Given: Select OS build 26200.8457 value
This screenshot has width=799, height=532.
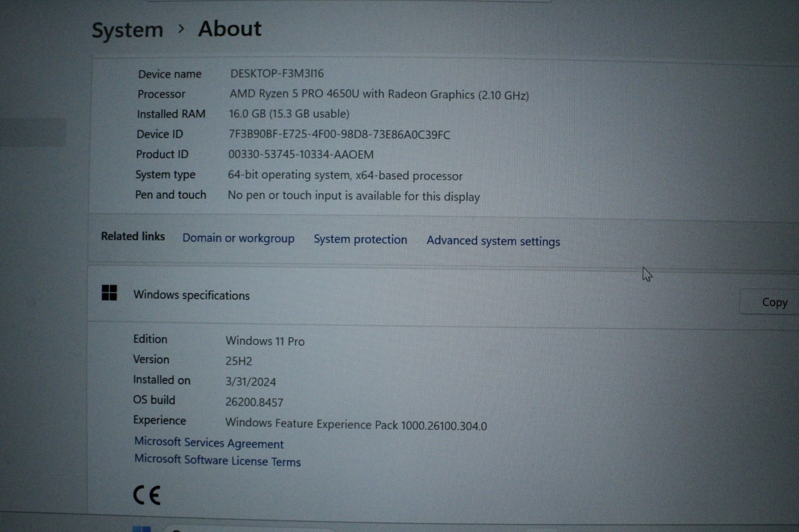Looking at the screenshot, I should 254,402.
